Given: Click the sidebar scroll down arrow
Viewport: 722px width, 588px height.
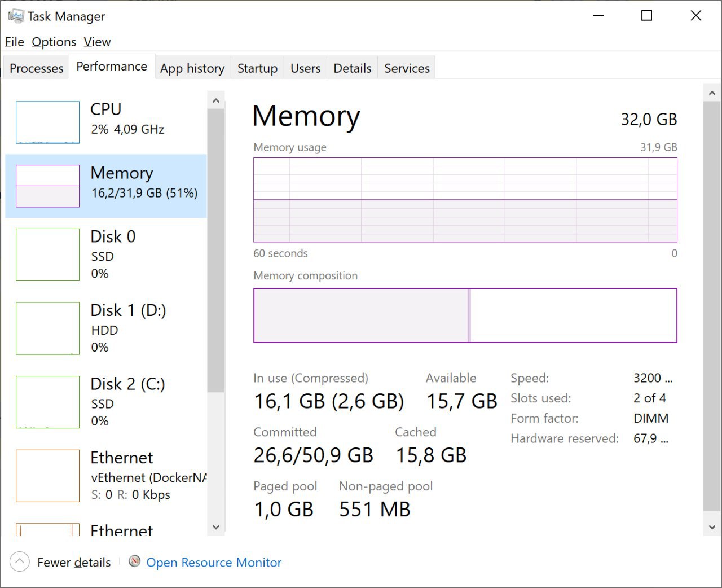Looking at the screenshot, I should pos(215,527).
